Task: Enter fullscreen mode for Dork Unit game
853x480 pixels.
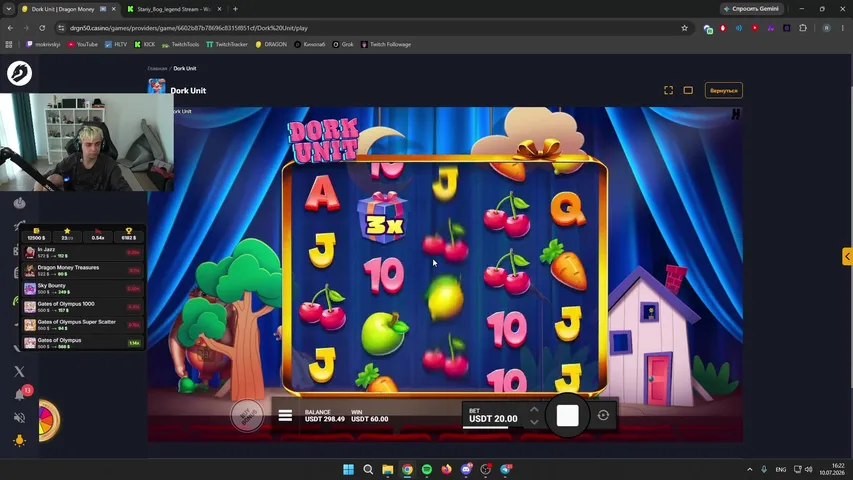Action: pyautogui.click(x=669, y=90)
